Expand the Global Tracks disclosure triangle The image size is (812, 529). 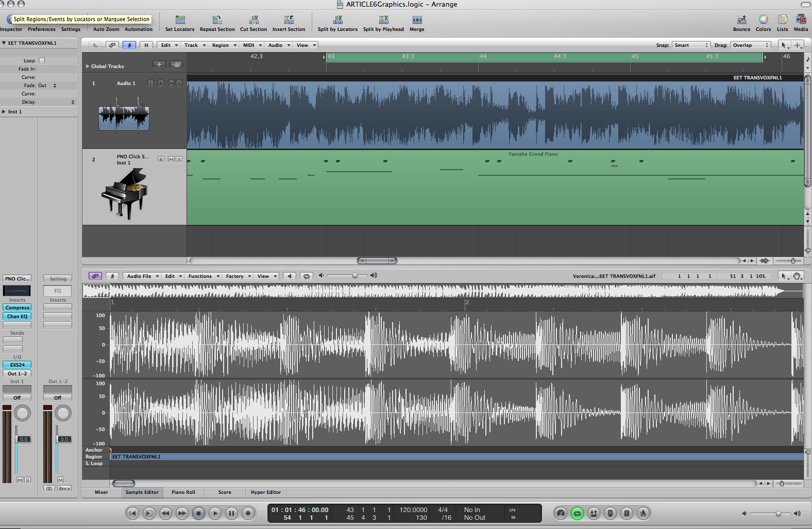click(88, 66)
